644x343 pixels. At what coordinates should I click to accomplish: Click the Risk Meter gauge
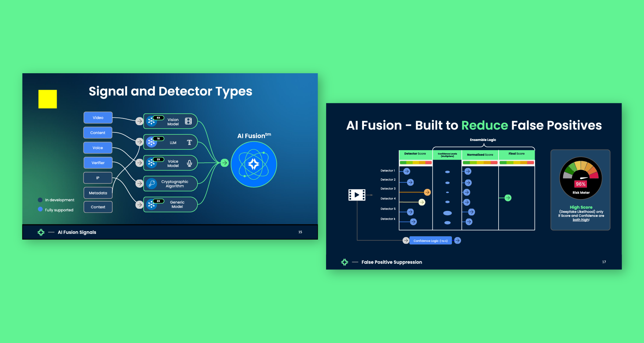581,177
